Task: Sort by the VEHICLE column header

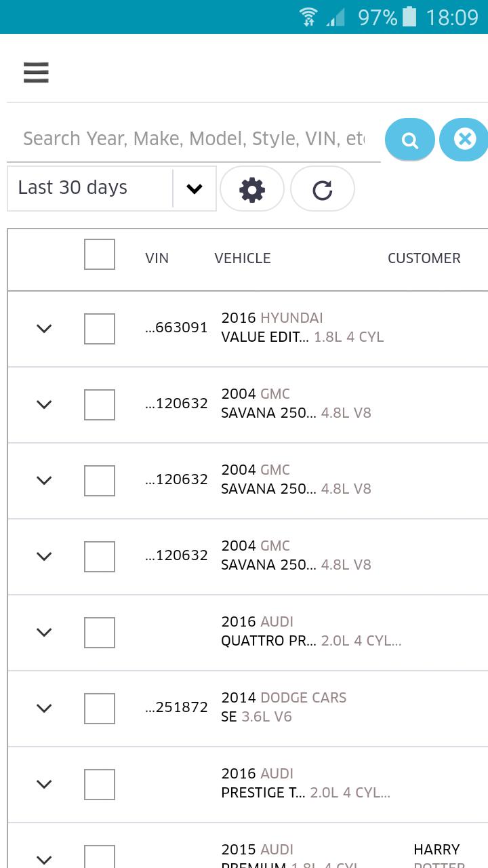Action: coord(243,258)
